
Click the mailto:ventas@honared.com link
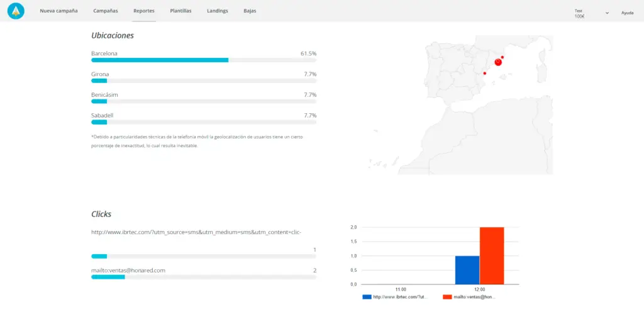click(x=128, y=271)
